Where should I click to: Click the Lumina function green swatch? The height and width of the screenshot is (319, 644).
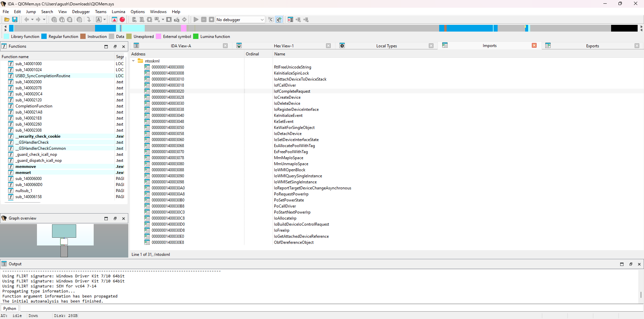point(196,37)
